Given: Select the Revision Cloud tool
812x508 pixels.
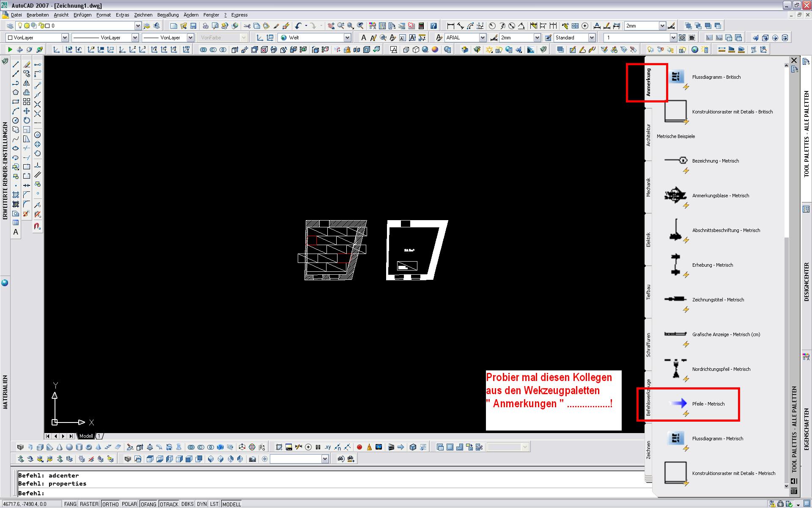Looking at the screenshot, I should tap(16, 130).
